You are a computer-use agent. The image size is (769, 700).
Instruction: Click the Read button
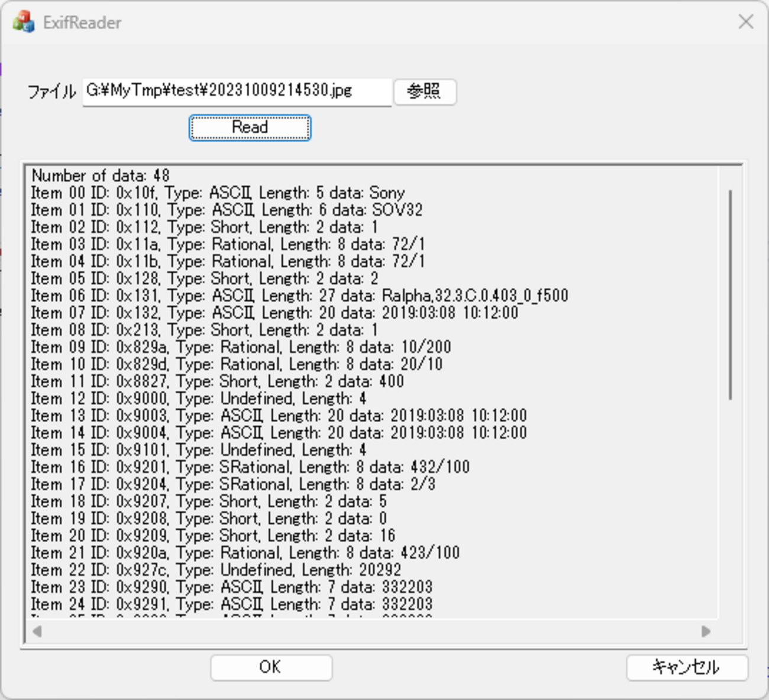[250, 128]
